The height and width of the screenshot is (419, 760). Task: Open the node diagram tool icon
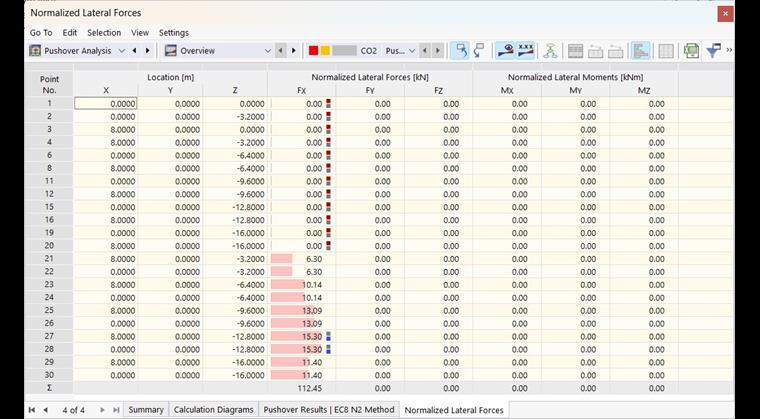550,50
